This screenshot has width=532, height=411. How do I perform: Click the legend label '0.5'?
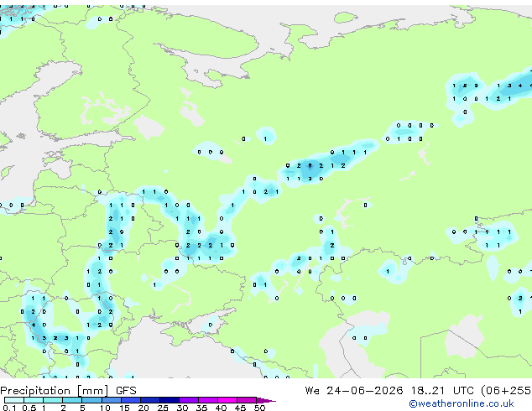[29, 408]
